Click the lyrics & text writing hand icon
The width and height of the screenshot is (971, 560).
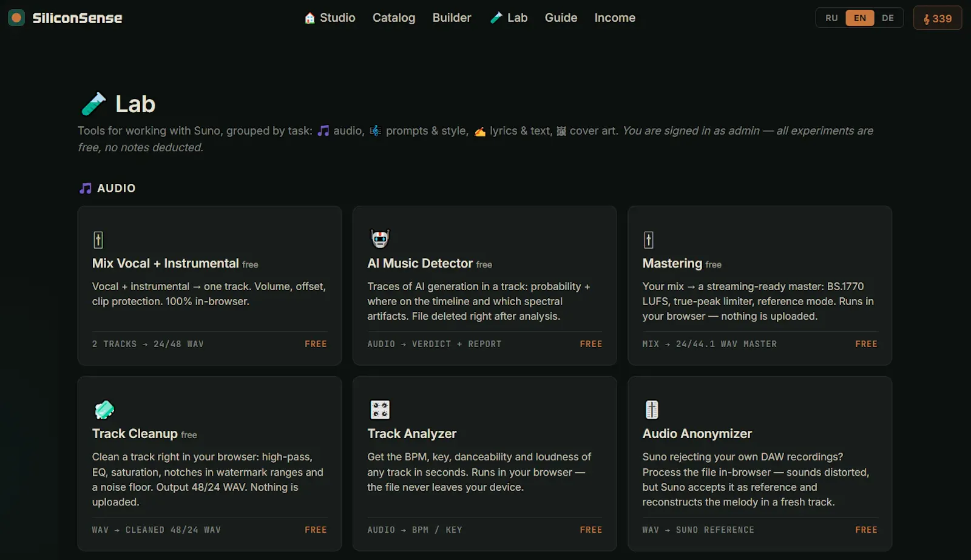480,131
